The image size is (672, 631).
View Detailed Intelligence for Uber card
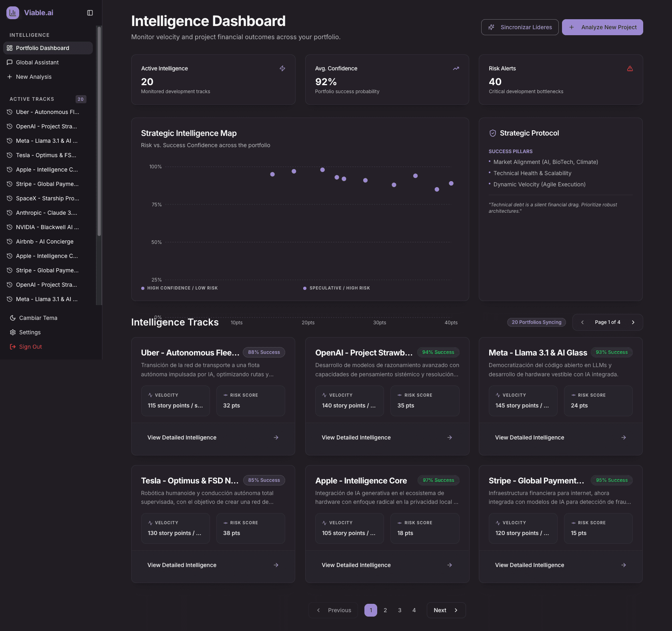[213, 437]
